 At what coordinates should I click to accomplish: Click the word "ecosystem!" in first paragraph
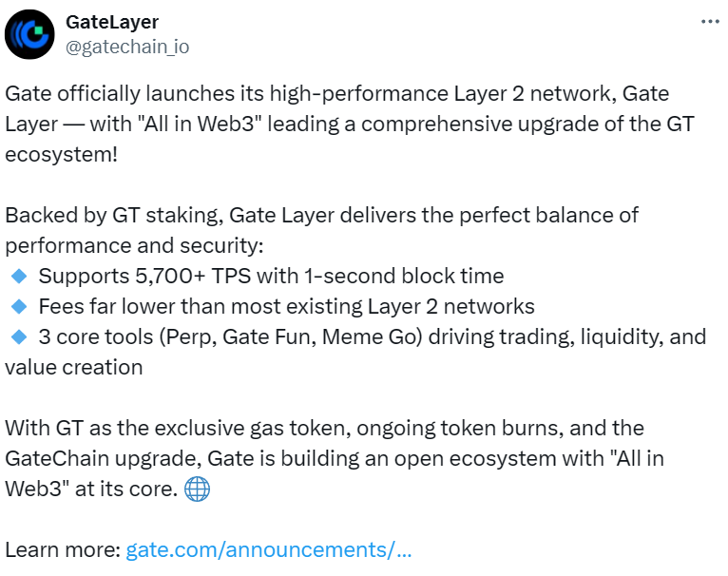coord(62,154)
